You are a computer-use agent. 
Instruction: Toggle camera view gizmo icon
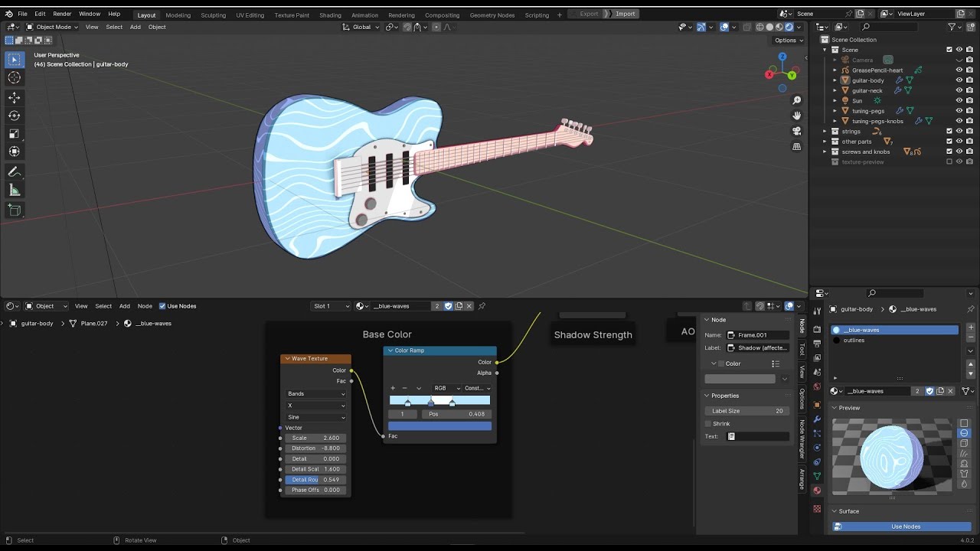(x=796, y=131)
